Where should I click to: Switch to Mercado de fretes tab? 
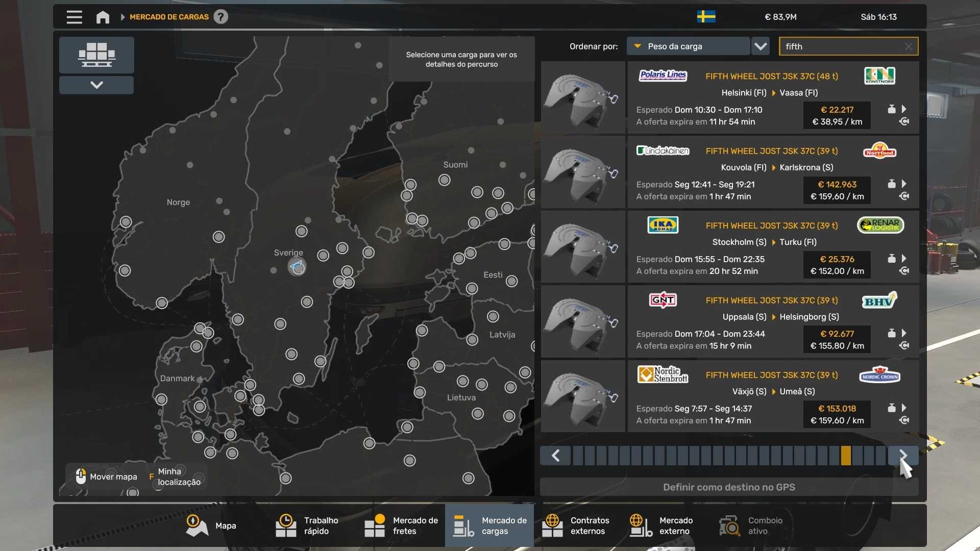coord(401,525)
